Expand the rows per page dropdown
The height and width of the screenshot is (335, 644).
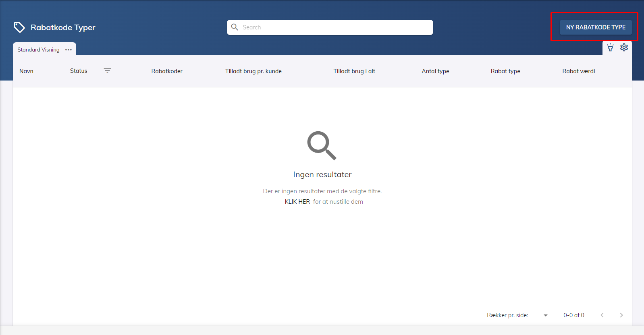coord(545,315)
